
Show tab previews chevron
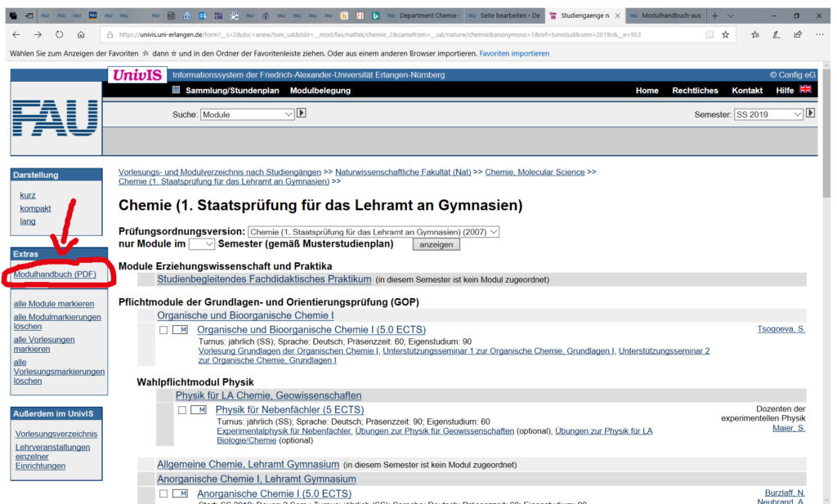click(730, 16)
